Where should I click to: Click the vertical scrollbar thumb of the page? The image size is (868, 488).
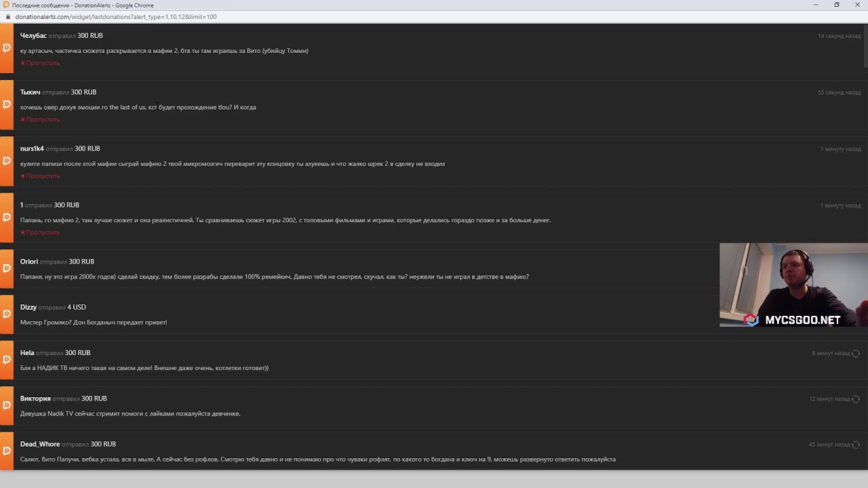(x=865, y=46)
